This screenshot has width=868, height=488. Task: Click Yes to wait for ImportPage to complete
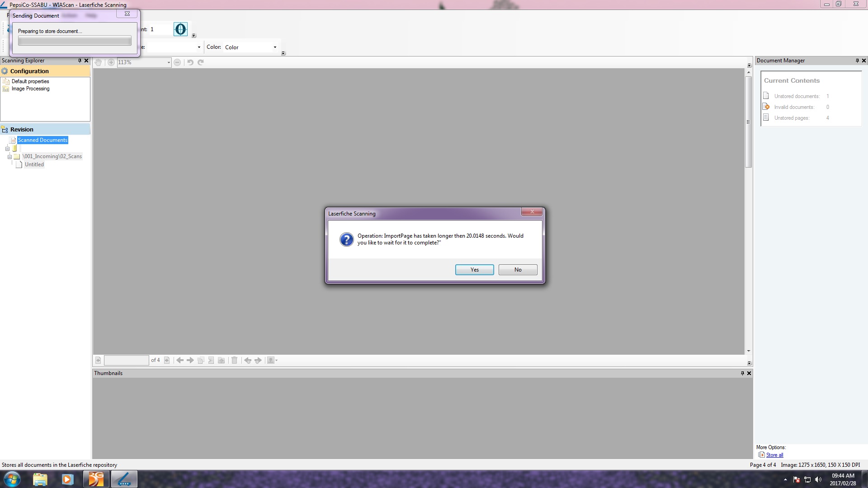[x=474, y=269]
